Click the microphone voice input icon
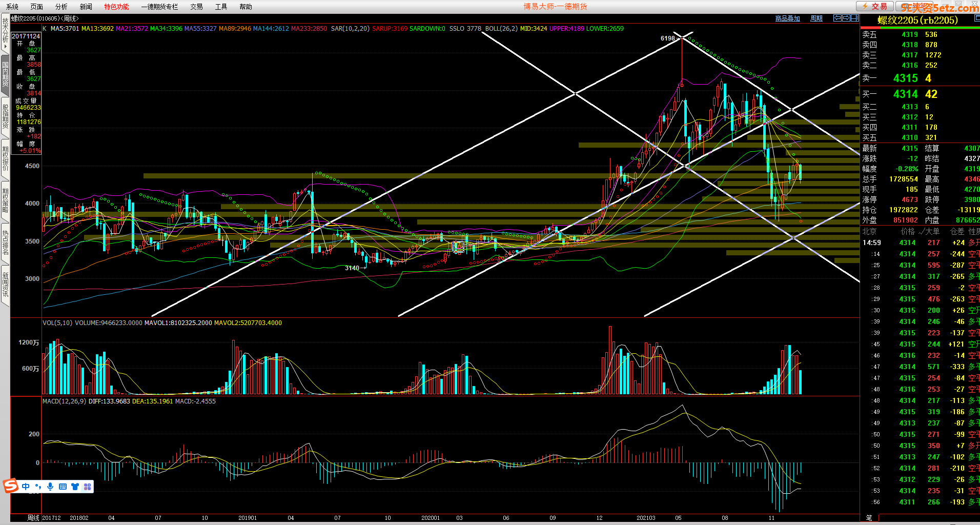The height and width of the screenshot is (525, 980). coord(50,487)
